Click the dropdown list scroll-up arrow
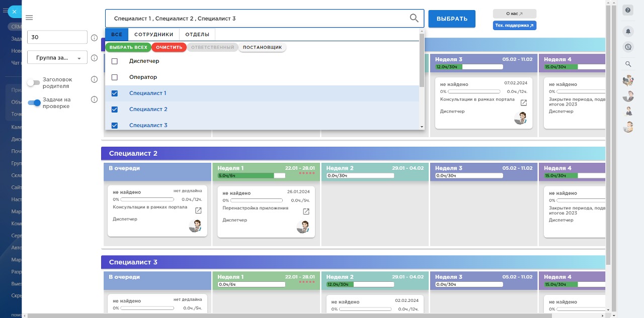This screenshot has height=318, width=644. (x=422, y=31)
